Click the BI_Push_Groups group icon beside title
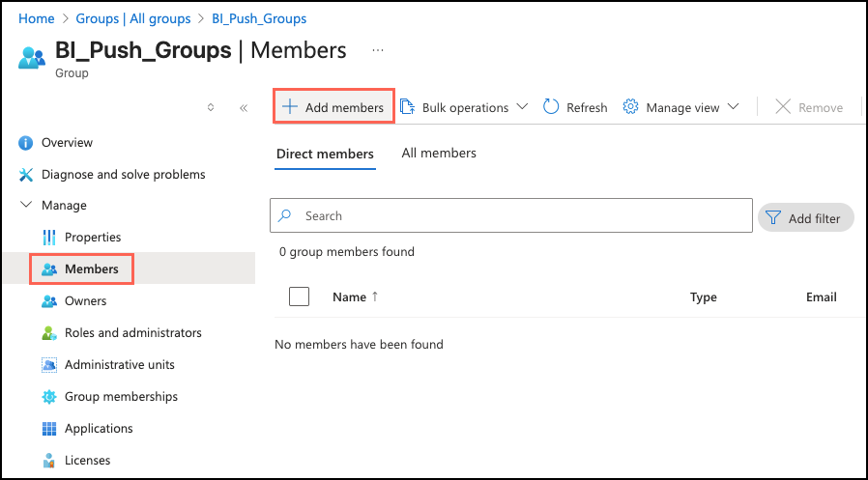This screenshot has width=868, height=480. click(x=32, y=58)
